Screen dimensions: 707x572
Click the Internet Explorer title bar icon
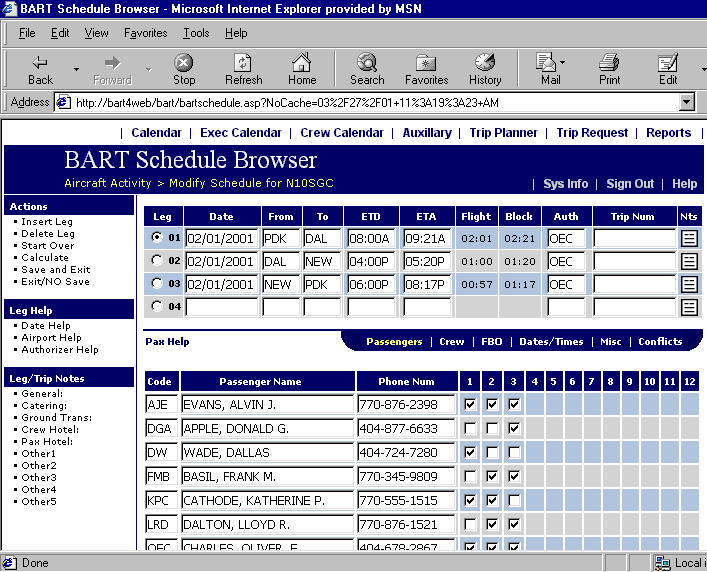pyautogui.click(x=9, y=9)
